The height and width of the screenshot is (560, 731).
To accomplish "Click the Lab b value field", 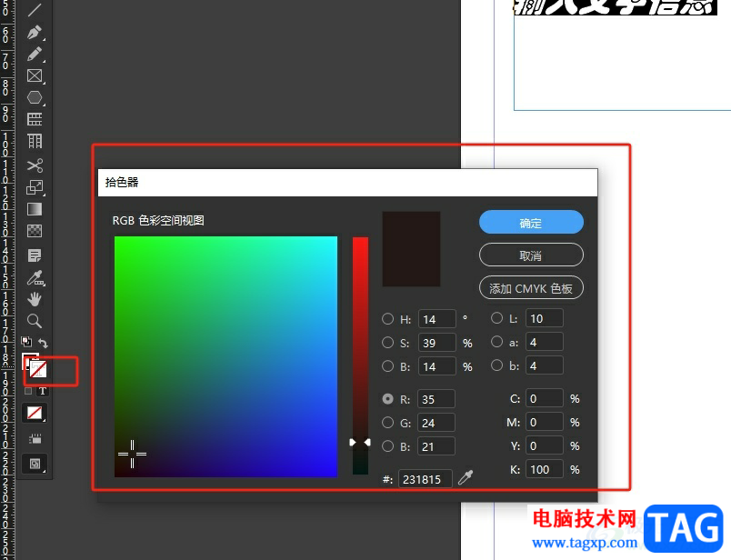I will pos(545,365).
